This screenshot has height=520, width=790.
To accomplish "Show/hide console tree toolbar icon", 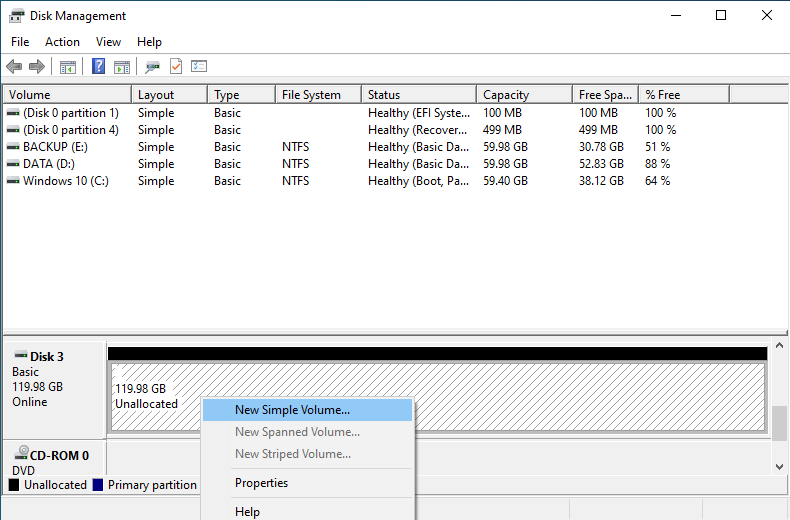I will 68,67.
